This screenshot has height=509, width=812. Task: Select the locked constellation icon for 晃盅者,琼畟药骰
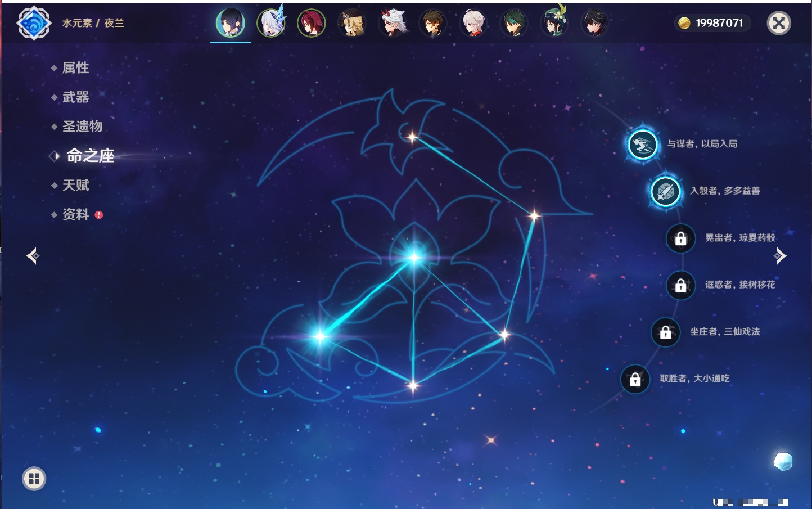coord(680,238)
